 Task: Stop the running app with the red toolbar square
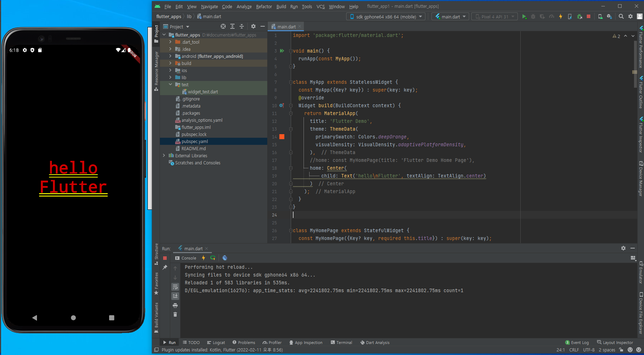click(589, 17)
